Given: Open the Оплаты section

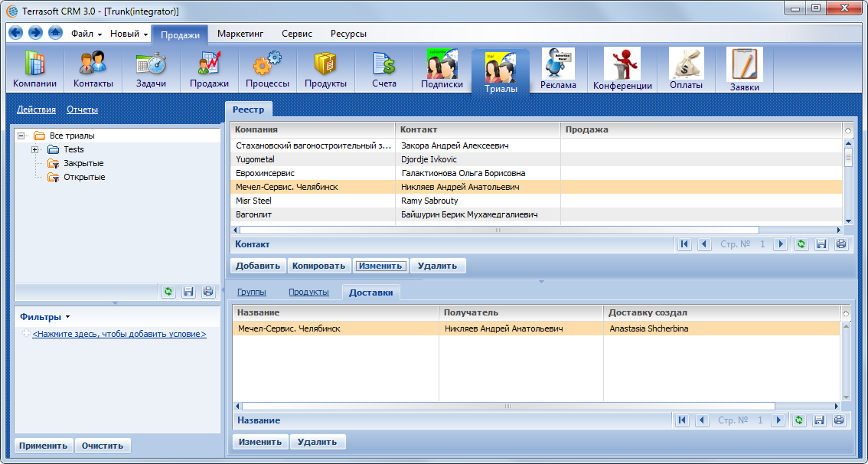Looking at the screenshot, I should point(687,70).
